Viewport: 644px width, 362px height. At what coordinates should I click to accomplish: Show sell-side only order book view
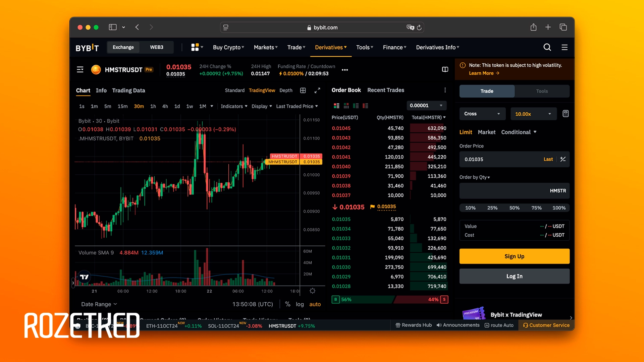click(x=365, y=106)
